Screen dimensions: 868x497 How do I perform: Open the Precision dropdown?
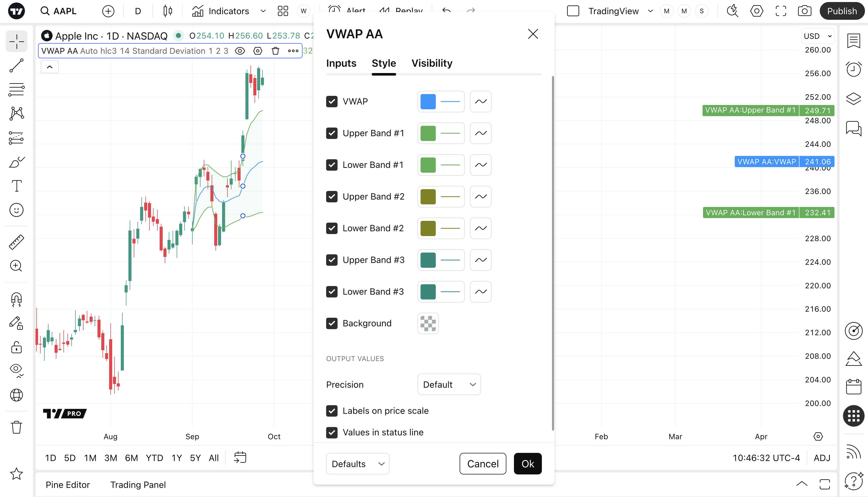click(449, 384)
